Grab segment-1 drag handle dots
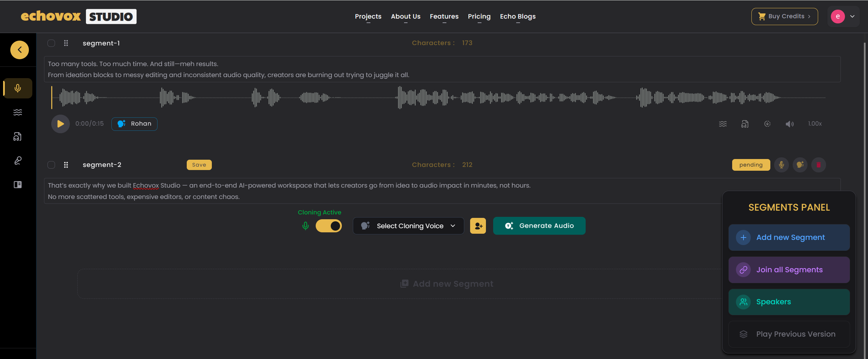The width and height of the screenshot is (868, 359). click(x=66, y=43)
